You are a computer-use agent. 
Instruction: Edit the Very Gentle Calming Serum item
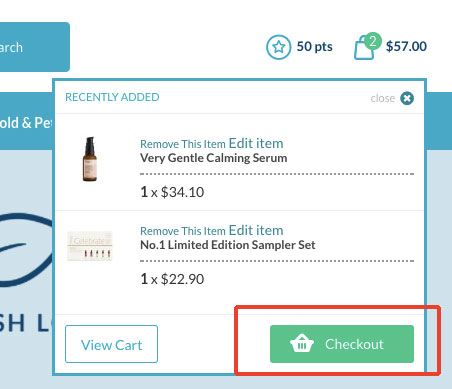[256, 143]
